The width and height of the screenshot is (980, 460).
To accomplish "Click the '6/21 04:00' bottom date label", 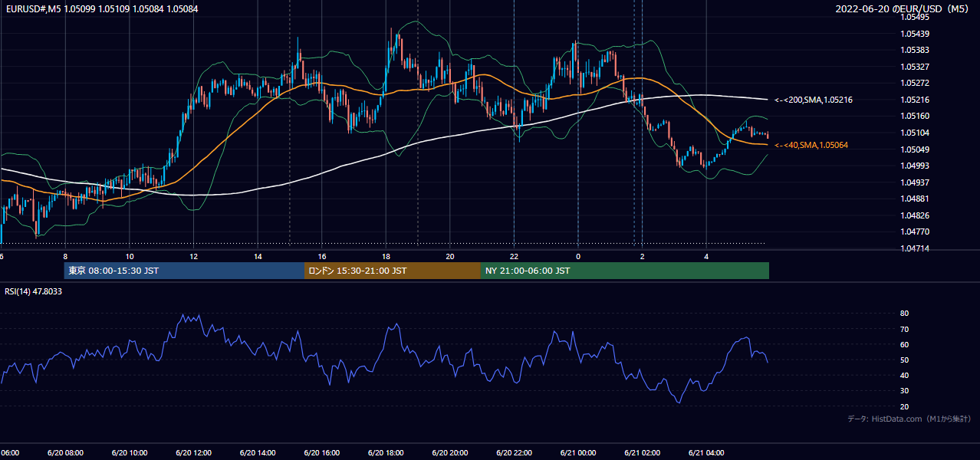I will [705, 453].
